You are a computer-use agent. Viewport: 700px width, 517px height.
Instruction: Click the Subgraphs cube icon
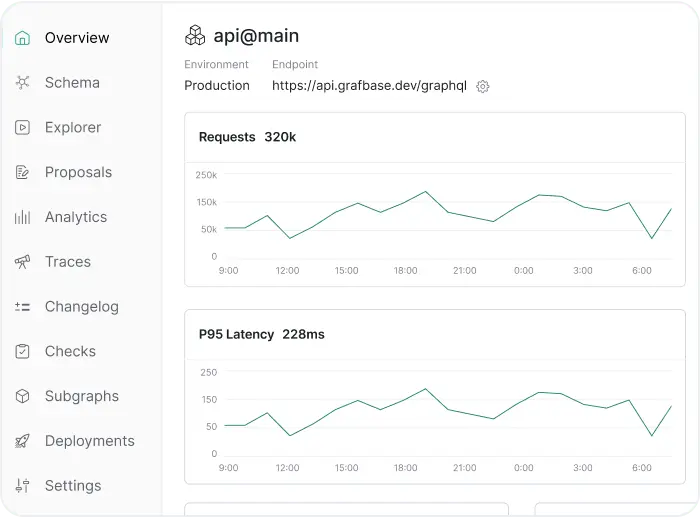tap(22, 396)
